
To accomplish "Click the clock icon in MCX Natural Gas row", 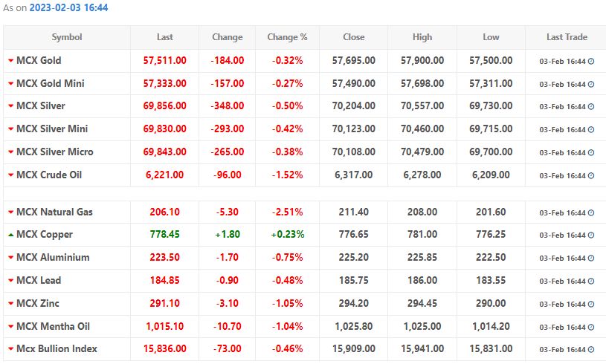I will (x=591, y=213).
